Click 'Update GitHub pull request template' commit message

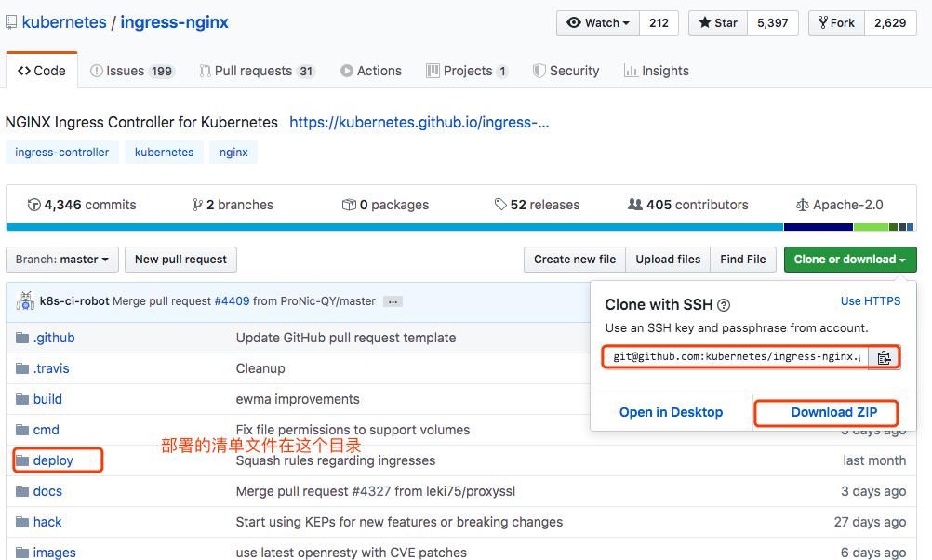[x=346, y=338]
